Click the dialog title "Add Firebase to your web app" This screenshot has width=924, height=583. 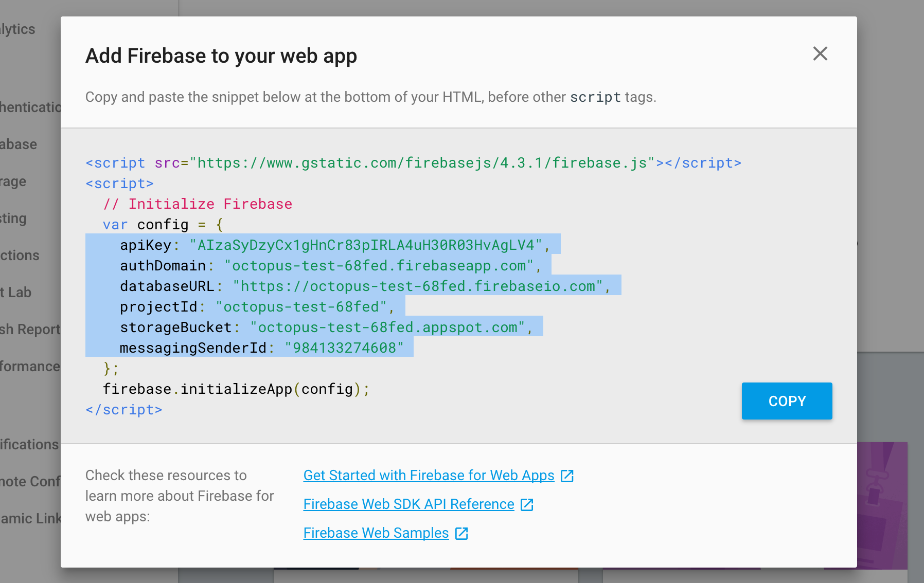221,56
